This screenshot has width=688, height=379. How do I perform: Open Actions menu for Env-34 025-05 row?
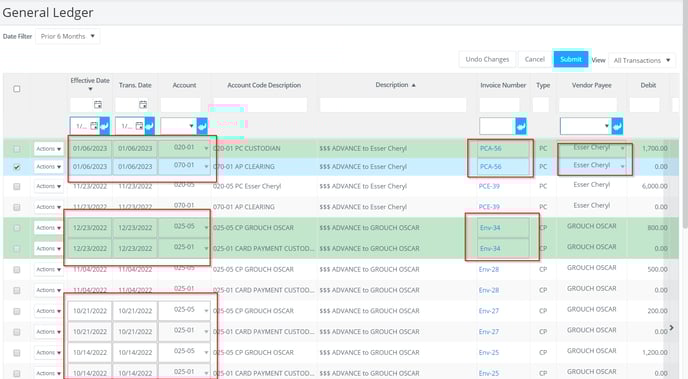pos(48,228)
